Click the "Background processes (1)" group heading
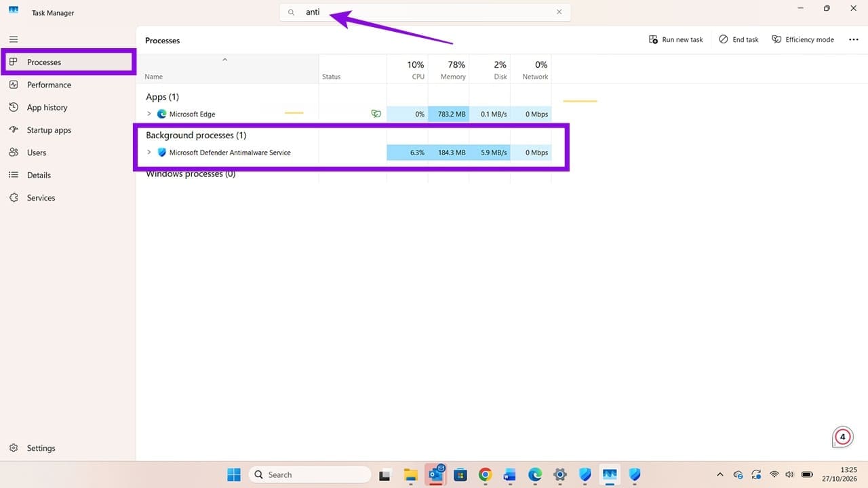Screen dimensions: 868x488 click(196, 135)
